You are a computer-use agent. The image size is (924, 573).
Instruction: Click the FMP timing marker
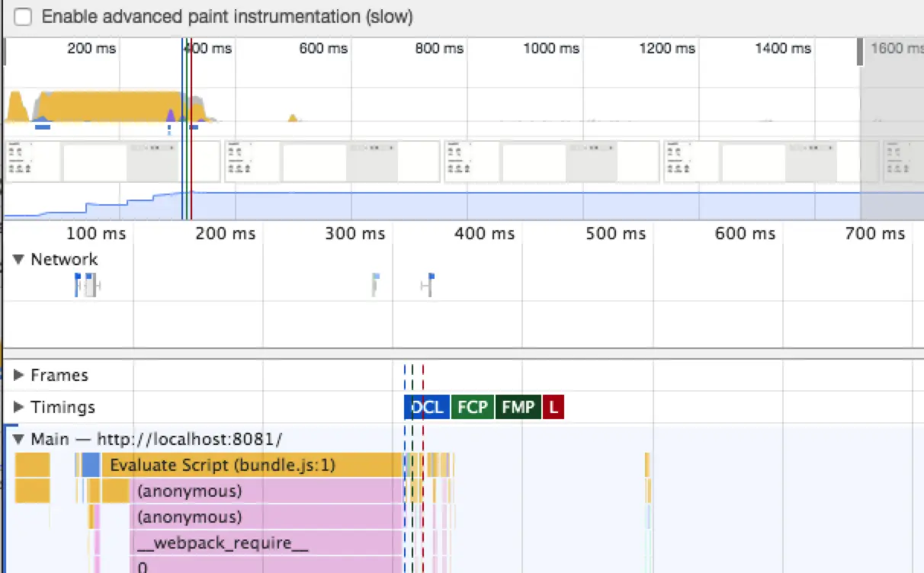pos(518,407)
